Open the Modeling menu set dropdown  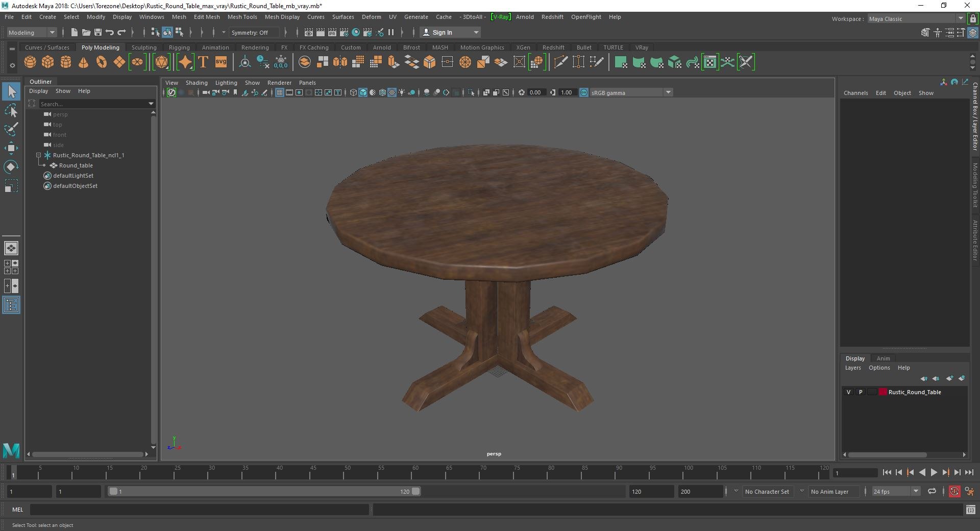pyautogui.click(x=32, y=33)
